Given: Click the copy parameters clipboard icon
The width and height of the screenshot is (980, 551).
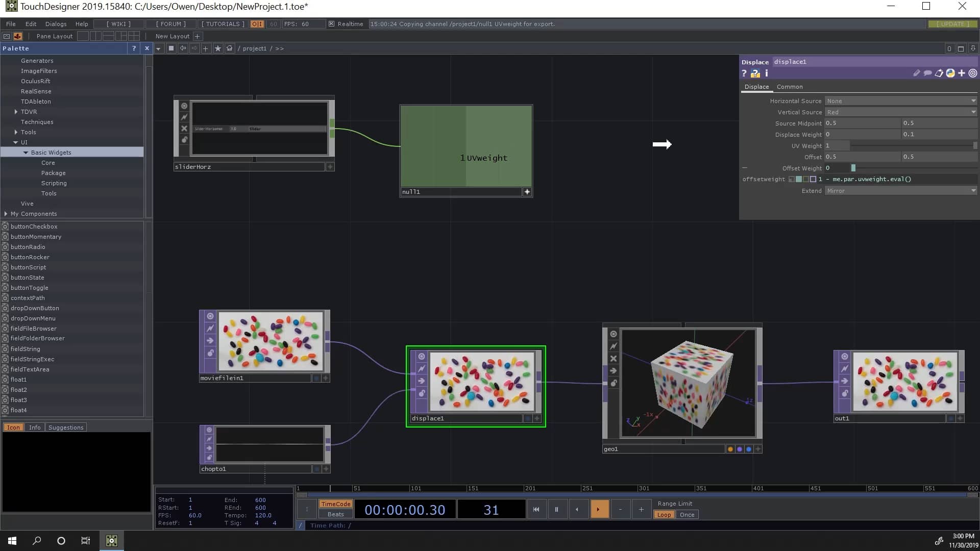Looking at the screenshot, I should coord(939,73).
